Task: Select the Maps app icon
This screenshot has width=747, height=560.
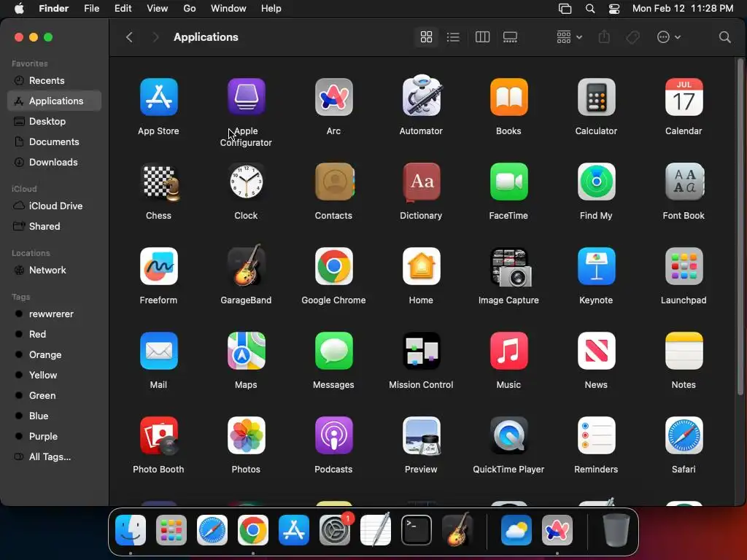Action: (x=247, y=351)
